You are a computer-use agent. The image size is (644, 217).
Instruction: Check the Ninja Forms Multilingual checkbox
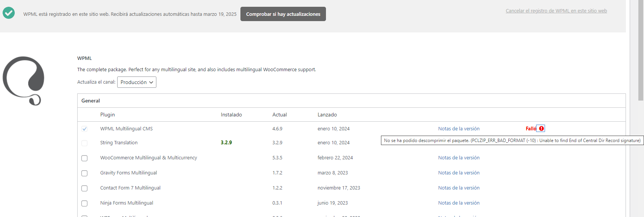click(84, 203)
